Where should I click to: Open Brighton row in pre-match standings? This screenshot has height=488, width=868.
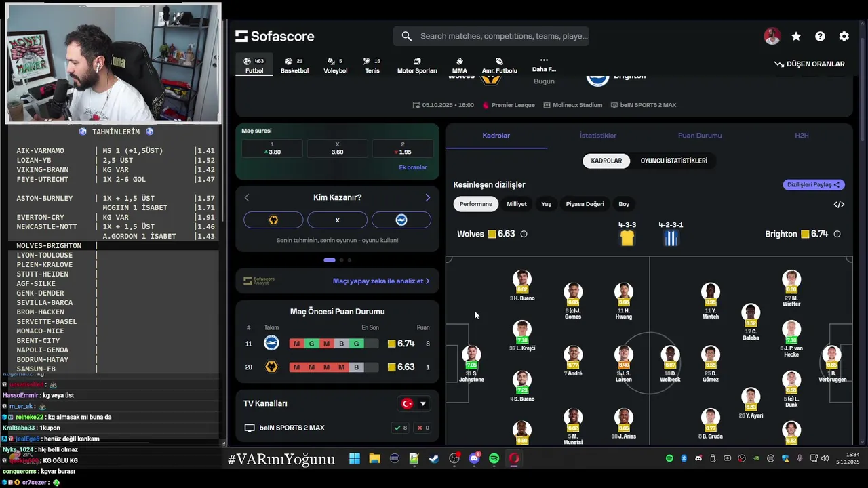click(x=337, y=344)
